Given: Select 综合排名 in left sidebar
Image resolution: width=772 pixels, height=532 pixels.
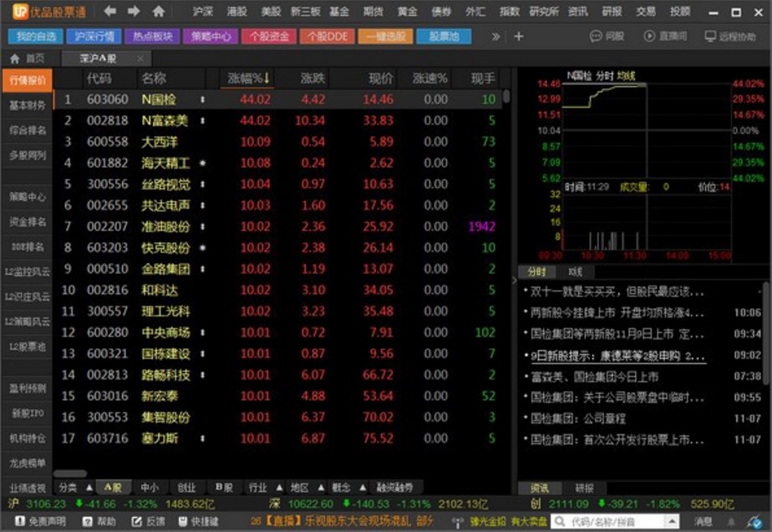Looking at the screenshot, I should [x=28, y=130].
